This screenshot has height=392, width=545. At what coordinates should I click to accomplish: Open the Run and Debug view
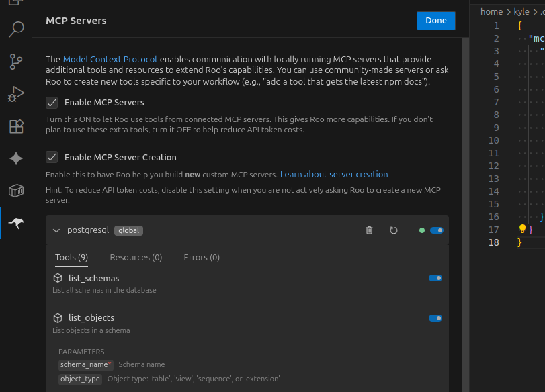16,94
